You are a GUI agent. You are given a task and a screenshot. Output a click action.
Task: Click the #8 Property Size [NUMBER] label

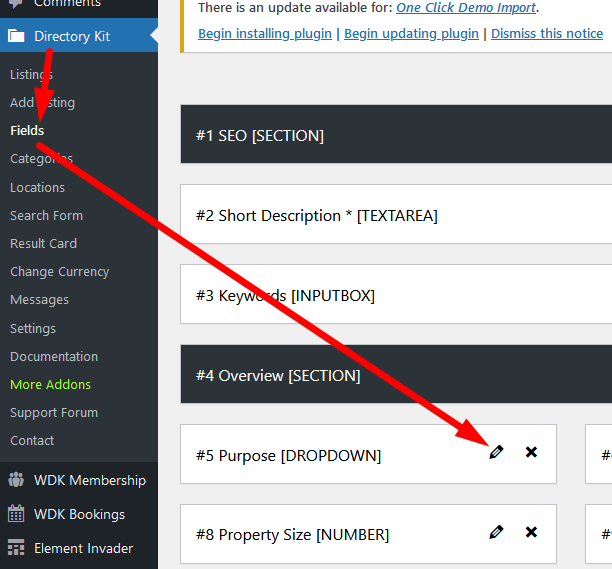click(x=292, y=535)
